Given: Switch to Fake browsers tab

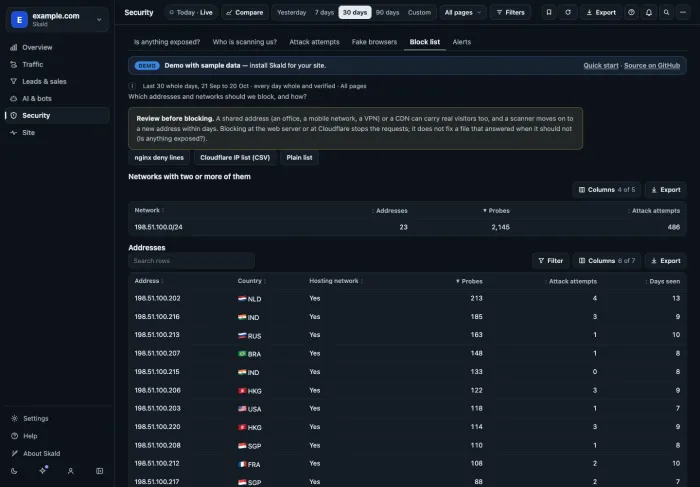Looking at the screenshot, I should tap(374, 42).
